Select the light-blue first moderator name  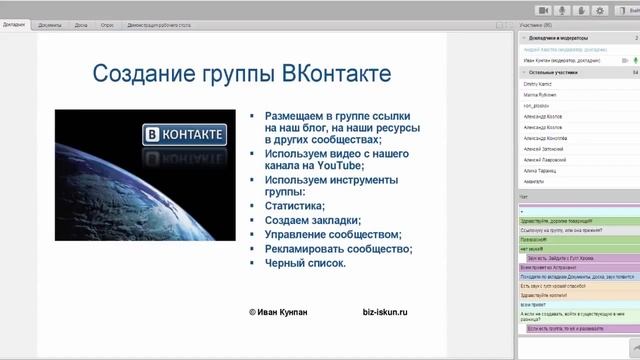tap(565, 50)
